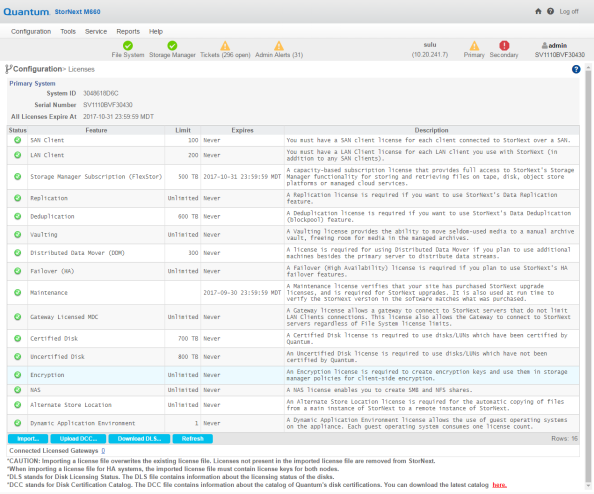Open Connected Licensed Gateways count link

pos(103,450)
